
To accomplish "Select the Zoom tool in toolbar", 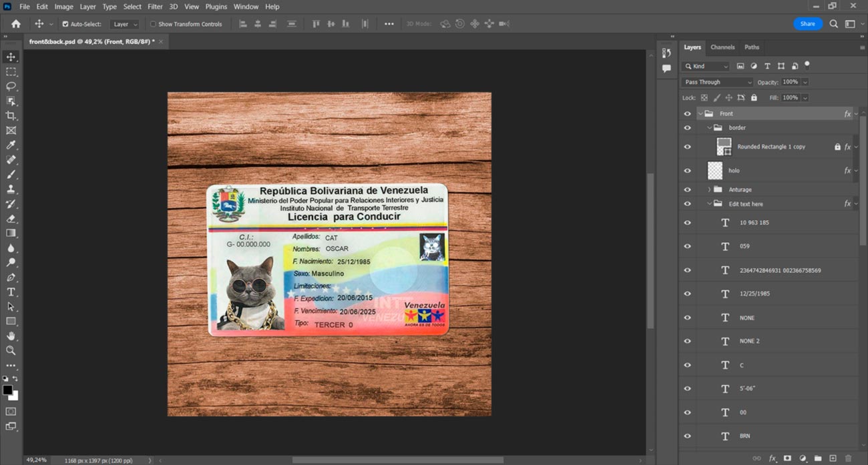I will (11, 350).
